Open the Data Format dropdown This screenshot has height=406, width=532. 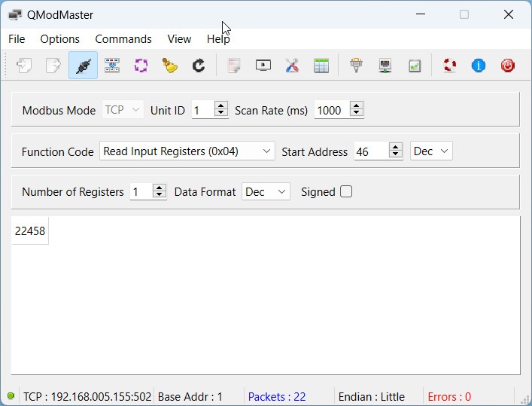(x=266, y=191)
